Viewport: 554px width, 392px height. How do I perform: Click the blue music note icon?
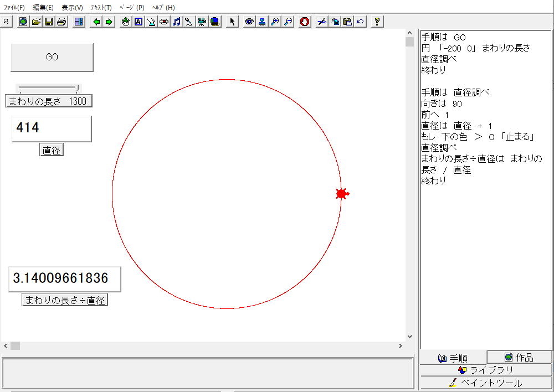(x=176, y=22)
